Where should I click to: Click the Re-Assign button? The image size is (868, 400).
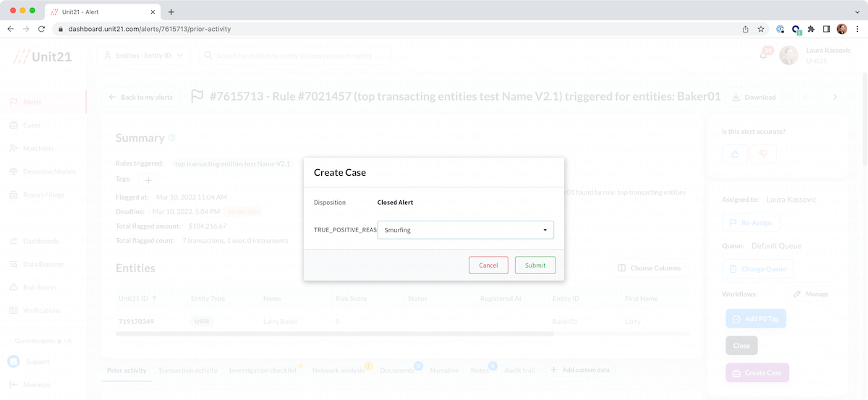pyautogui.click(x=751, y=223)
